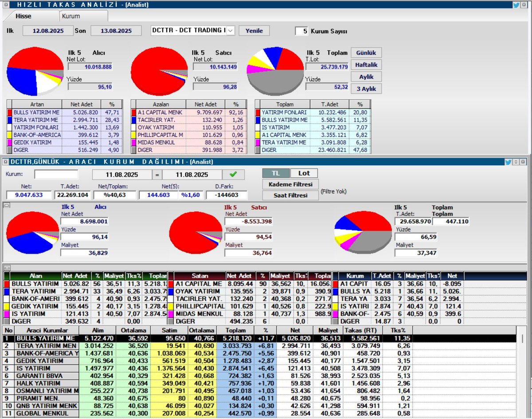This screenshot has width=532, height=419.
Task: Click red swatch beside A1 CAPITAL MENK in Azalan table
Action: [x=134, y=113]
